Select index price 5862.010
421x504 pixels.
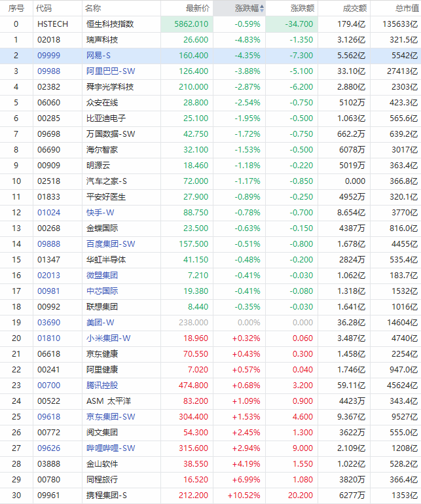click(x=191, y=24)
